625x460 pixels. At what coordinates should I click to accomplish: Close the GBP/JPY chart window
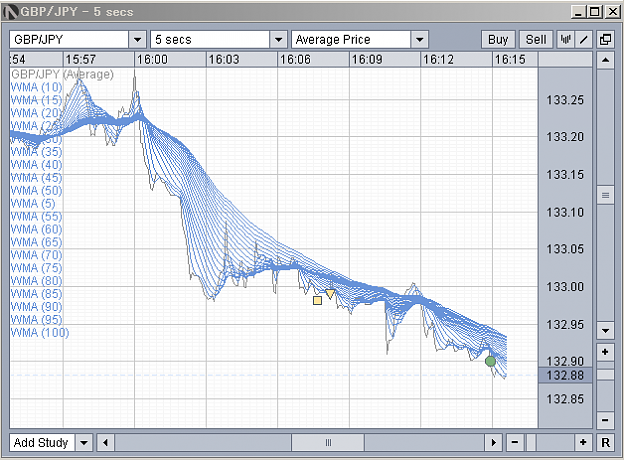tap(613, 12)
